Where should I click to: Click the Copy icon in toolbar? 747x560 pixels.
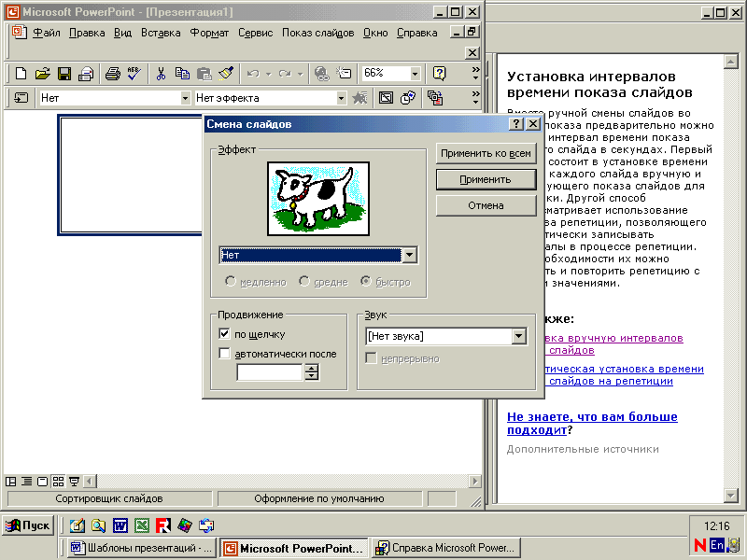coord(182,74)
